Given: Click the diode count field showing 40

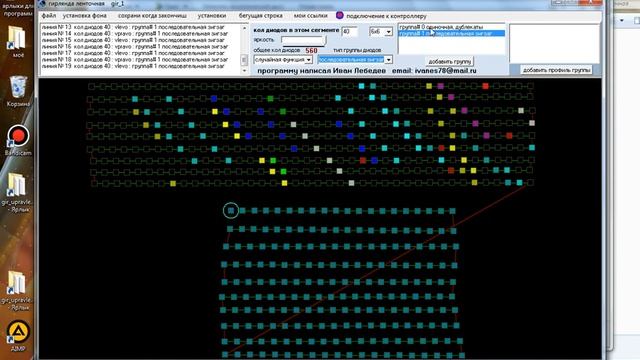Looking at the screenshot, I should coord(350,31).
